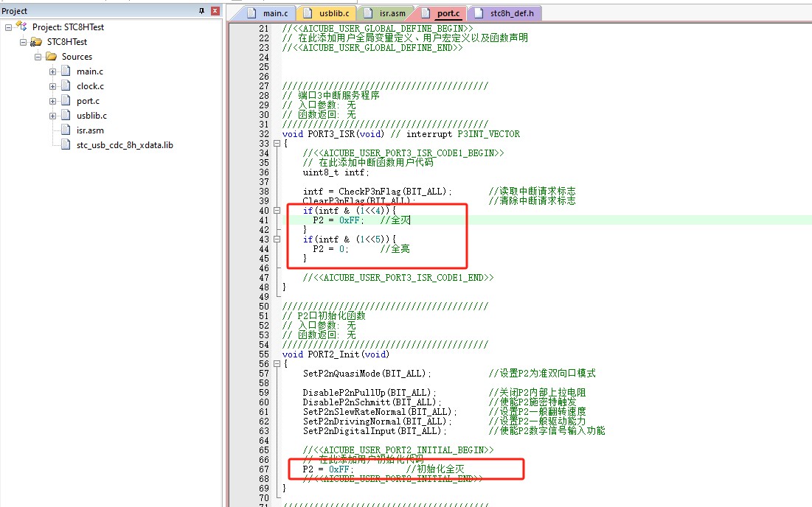Expand the port.c node in project tree
Image resolution: width=812 pixels, height=507 pixels.
[53, 101]
